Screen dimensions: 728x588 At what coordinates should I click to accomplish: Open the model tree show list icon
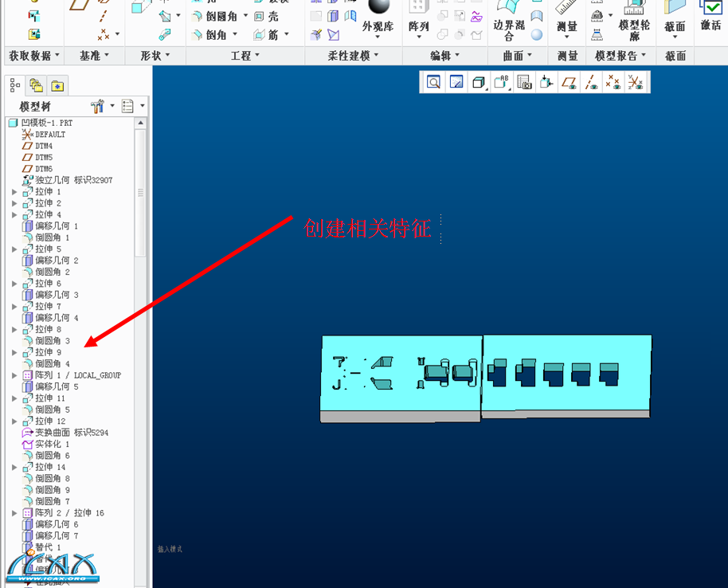coord(127,106)
